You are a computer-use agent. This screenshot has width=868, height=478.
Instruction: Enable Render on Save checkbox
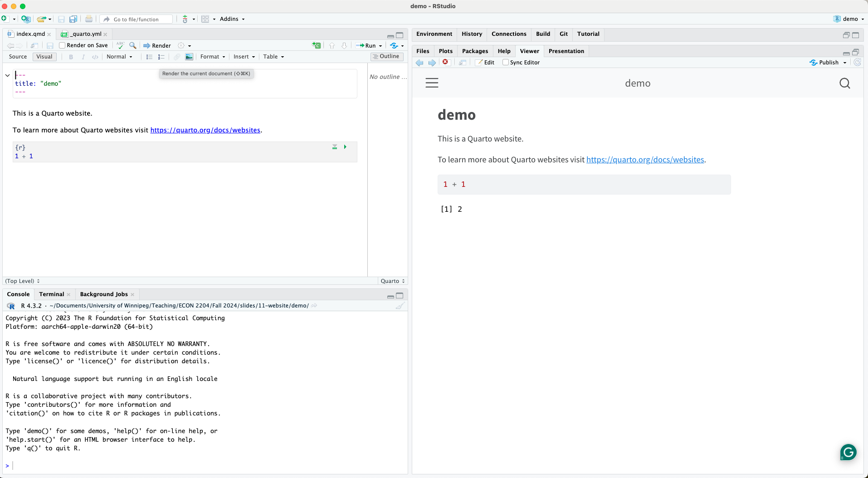tap(63, 45)
